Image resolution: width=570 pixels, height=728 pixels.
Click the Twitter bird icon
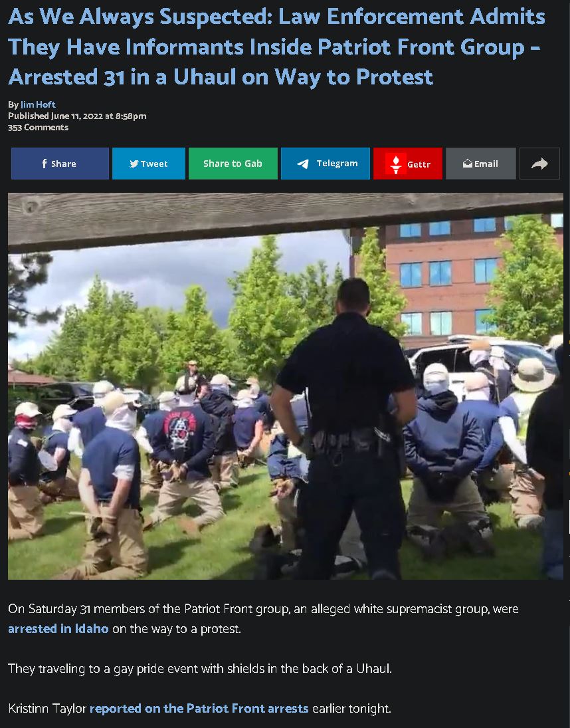[134, 164]
